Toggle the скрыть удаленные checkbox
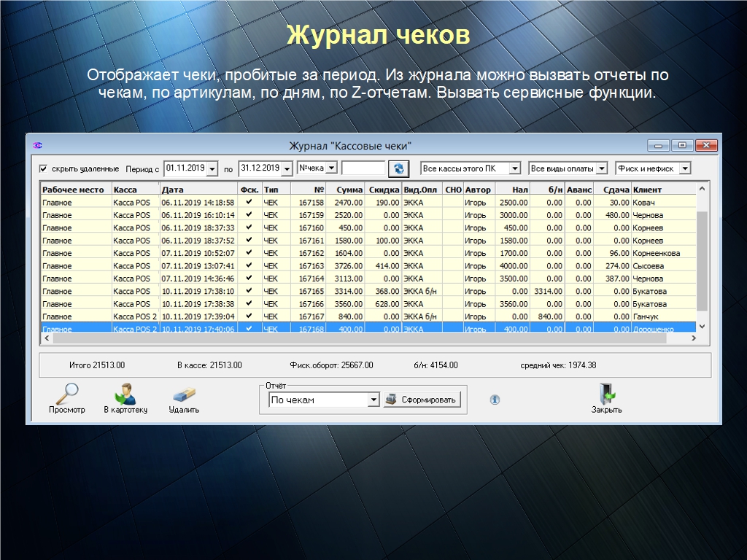The height and width of the screenshot is (560, 747). click(43, 168)
